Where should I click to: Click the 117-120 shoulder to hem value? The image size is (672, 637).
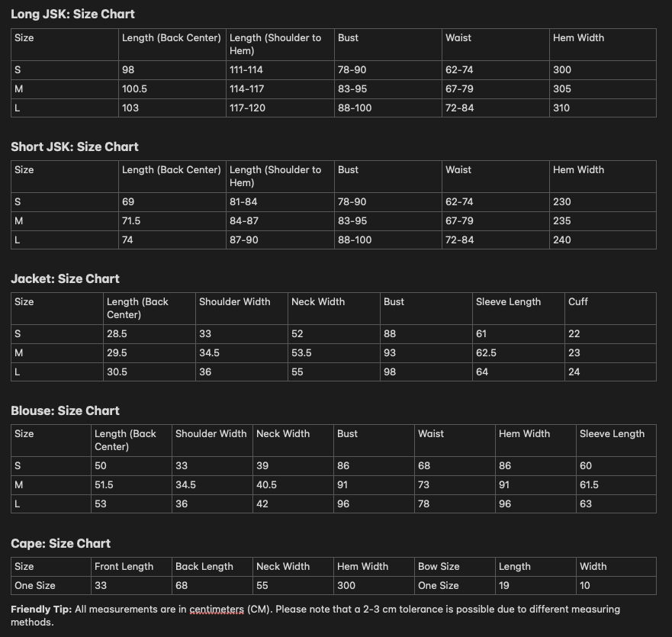click(247, 108)
